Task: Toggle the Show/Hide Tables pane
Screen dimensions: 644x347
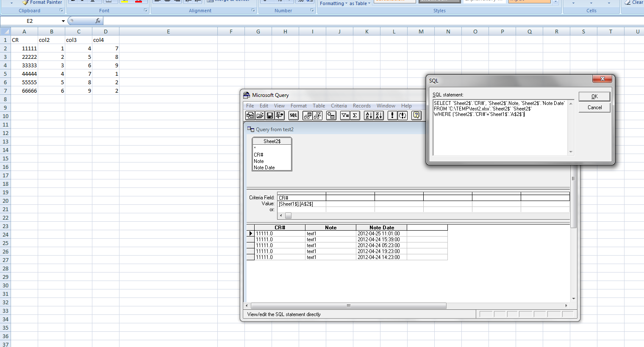Action: tap(308, 115)
